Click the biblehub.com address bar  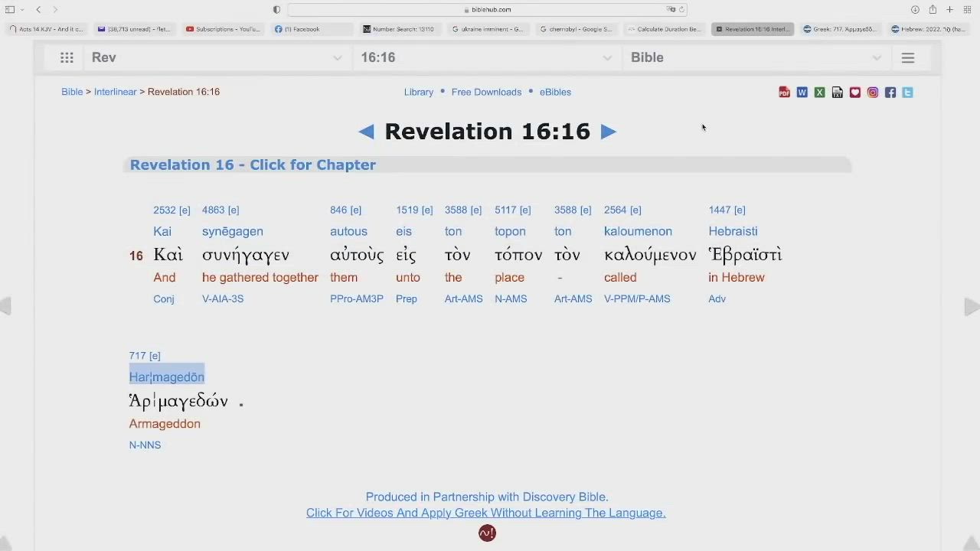coord(487,9)
